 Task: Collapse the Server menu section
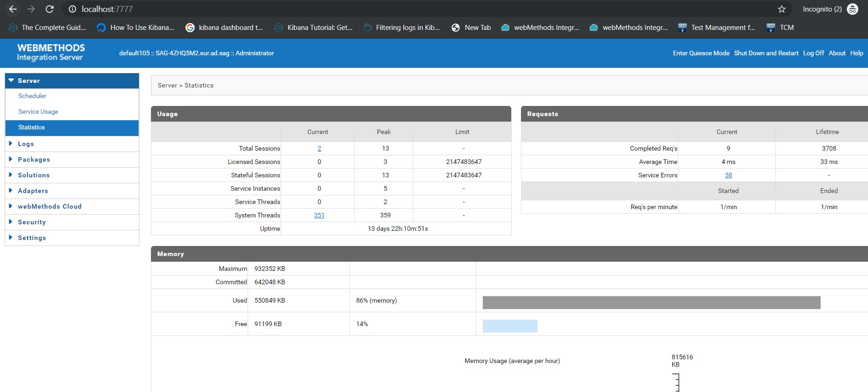coord(29,81)
